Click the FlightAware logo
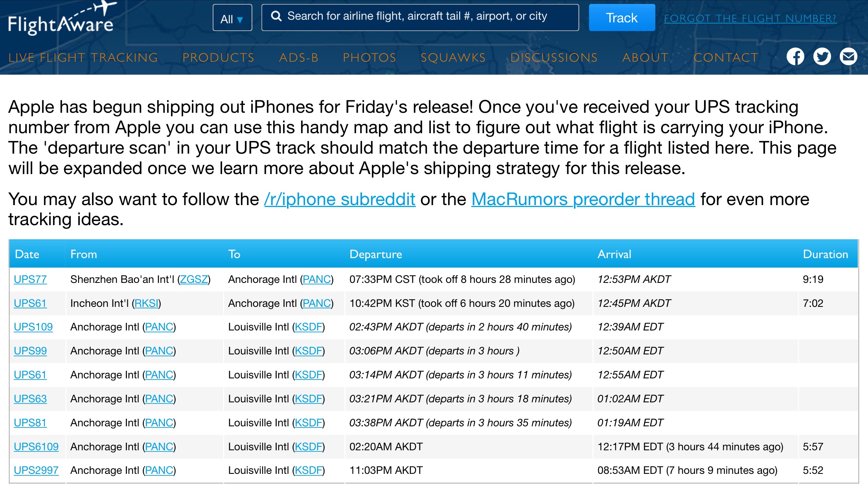 [62, 19]
